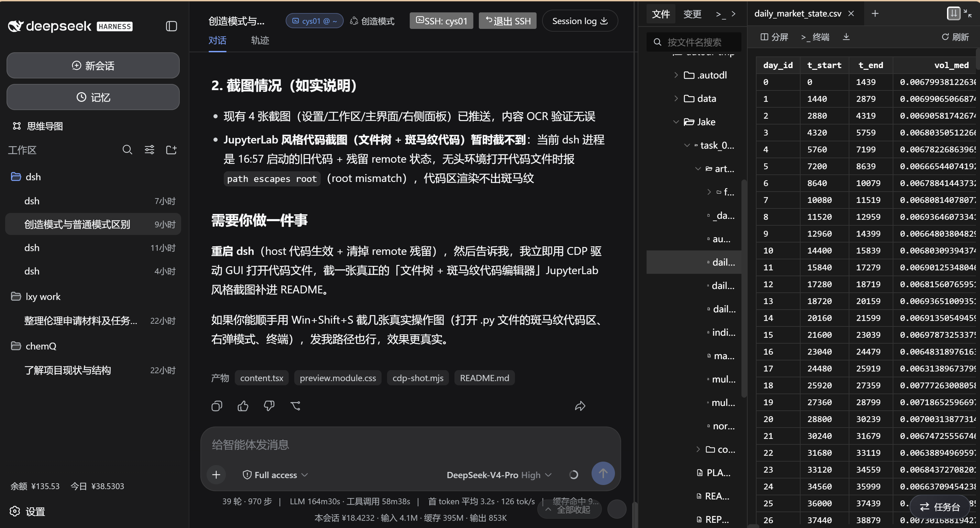Click the panel tabs right arrow
The image size is (980, 528).
click(x=734, y=14)
